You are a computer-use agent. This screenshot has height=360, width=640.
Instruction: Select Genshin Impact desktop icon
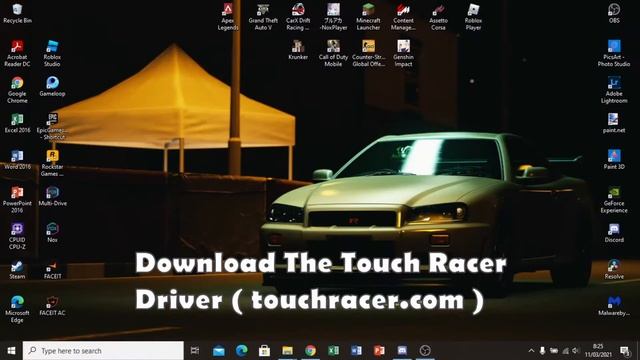click(x=403, y=53)
